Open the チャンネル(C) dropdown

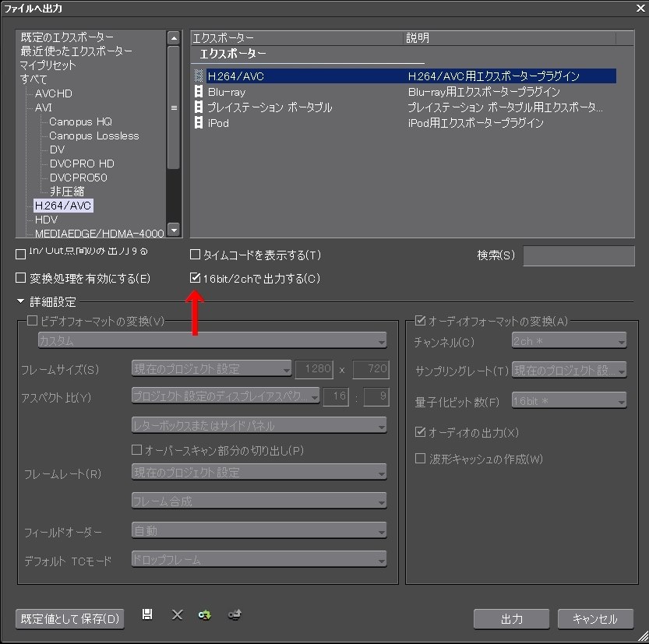[x=569, y=341]
